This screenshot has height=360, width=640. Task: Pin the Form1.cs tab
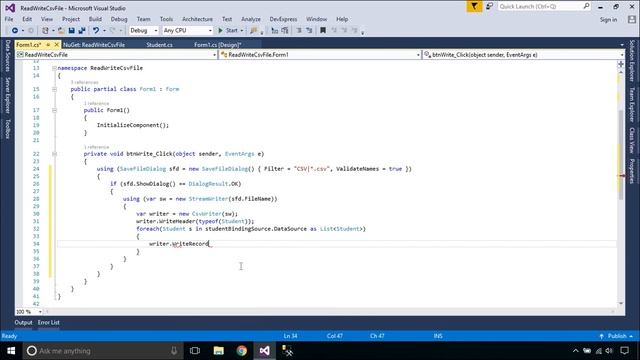click(x=48, y=44)
